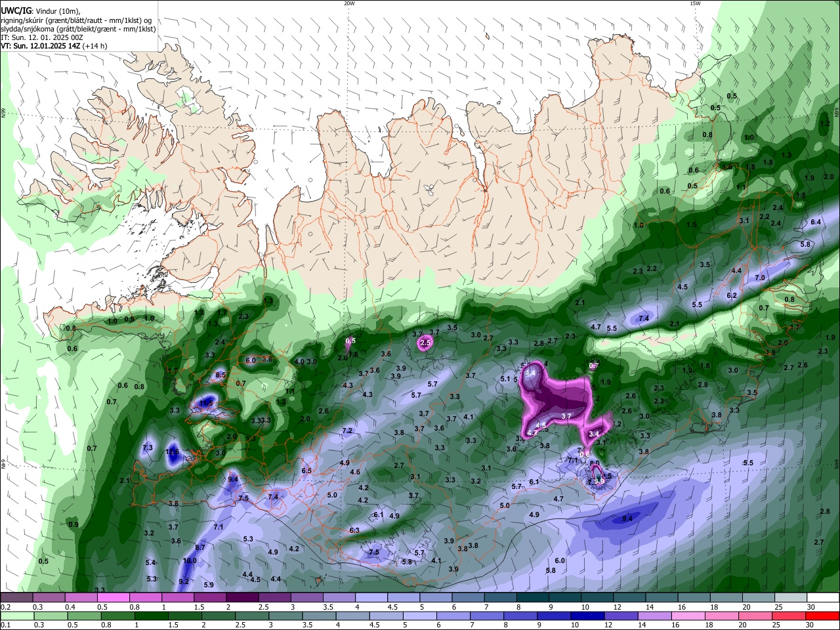
Task: Click the '7.2' precipitation value
Action: point(347,430)
